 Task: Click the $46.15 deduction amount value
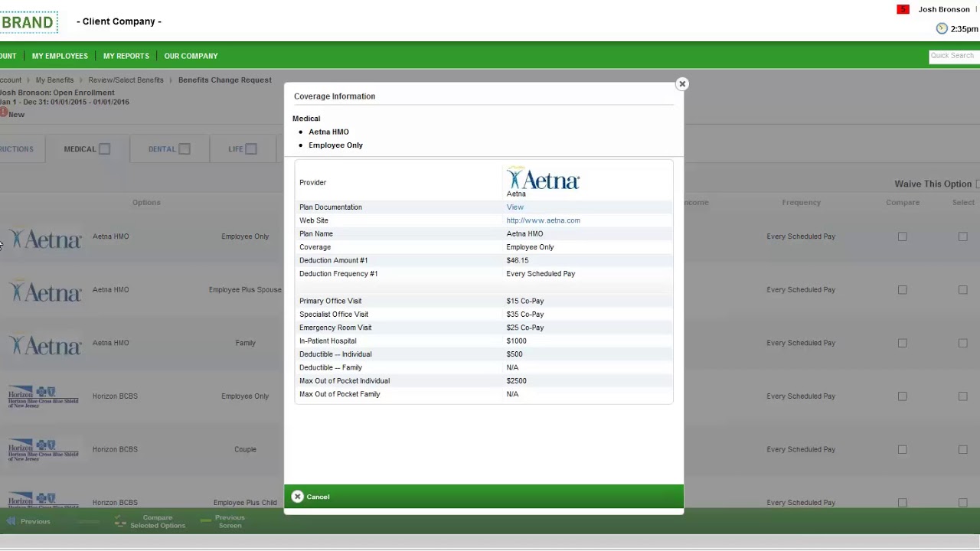517,260
